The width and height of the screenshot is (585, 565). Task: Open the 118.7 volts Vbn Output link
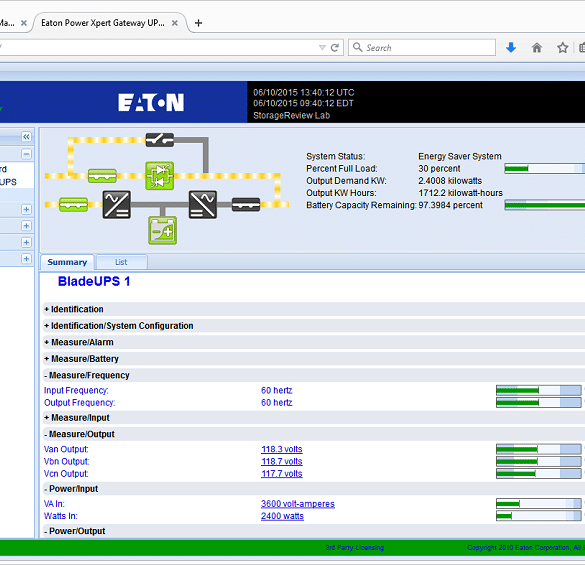[x=282, y=461]
